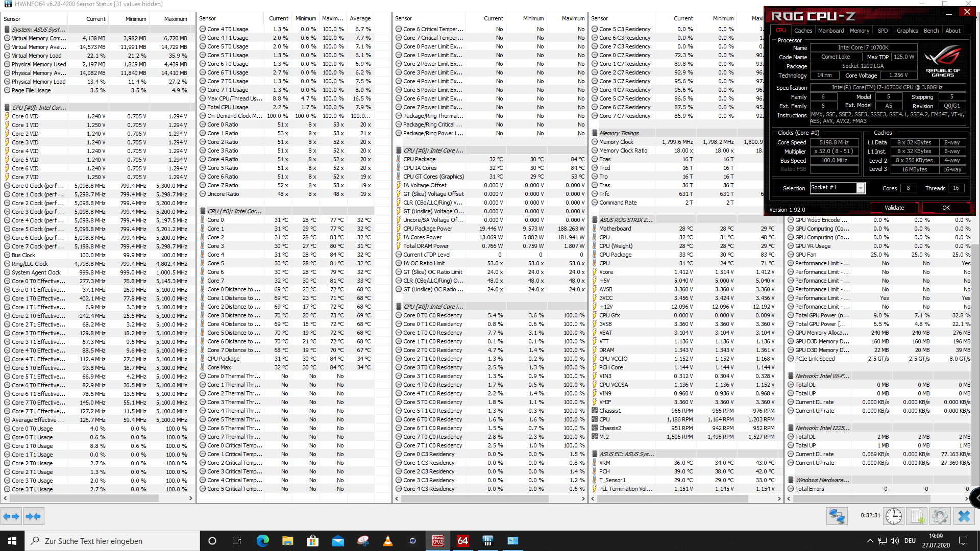Click the OK button in CPU-Z

[946, 208]
